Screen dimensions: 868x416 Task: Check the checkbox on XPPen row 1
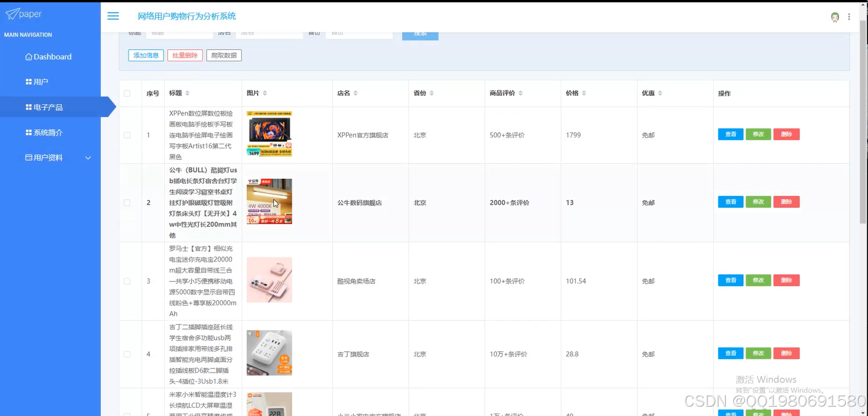tap(128, 135)
